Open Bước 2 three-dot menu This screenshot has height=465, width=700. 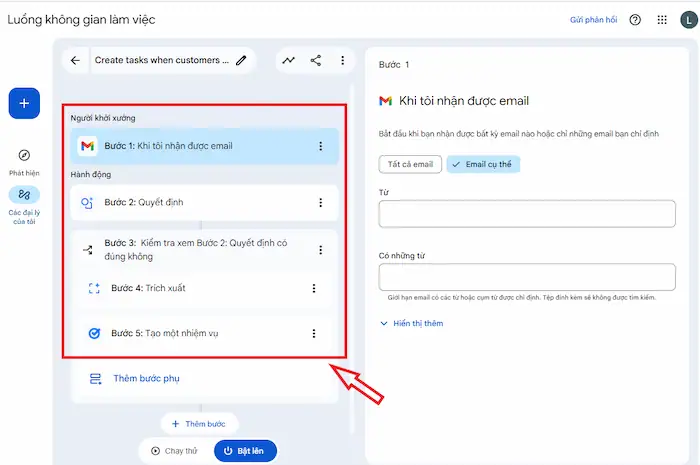pyautogui.click(x=321, y=203)
